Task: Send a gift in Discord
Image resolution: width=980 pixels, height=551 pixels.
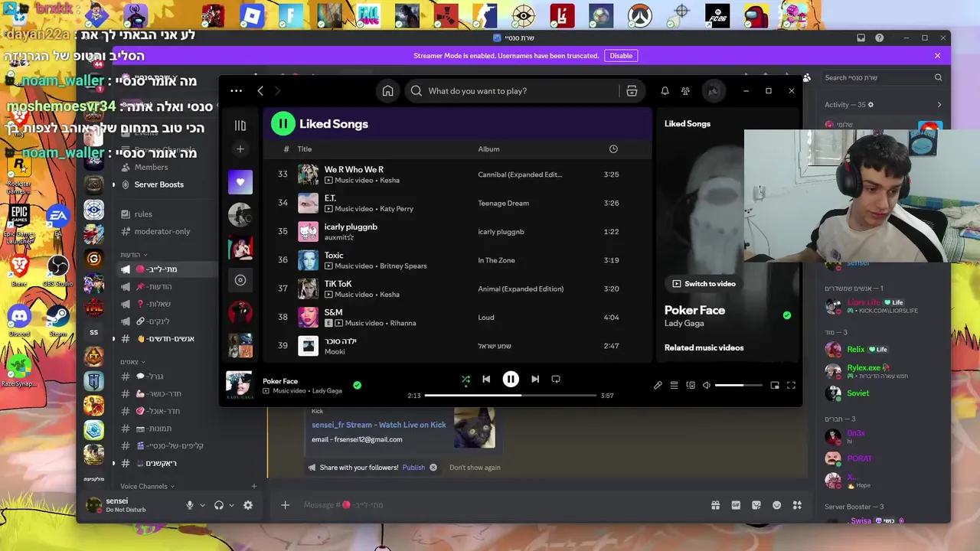Action: click(x=715, y=505)
